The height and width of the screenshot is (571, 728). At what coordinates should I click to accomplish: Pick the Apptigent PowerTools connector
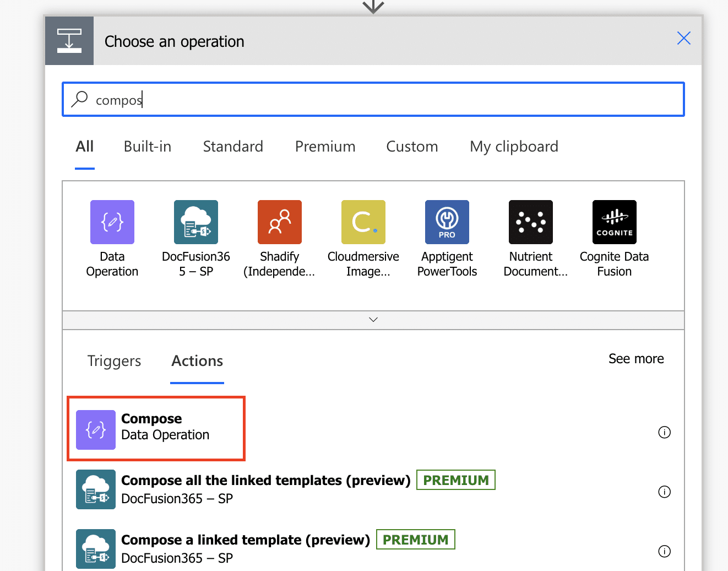(x=447, y=222)
